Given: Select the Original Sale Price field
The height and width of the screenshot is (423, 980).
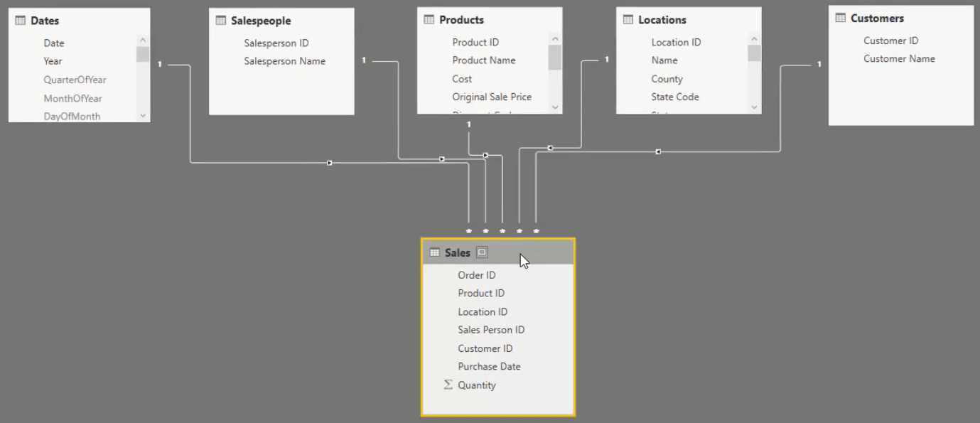Looking at the screenshot, I should [492, 97].
